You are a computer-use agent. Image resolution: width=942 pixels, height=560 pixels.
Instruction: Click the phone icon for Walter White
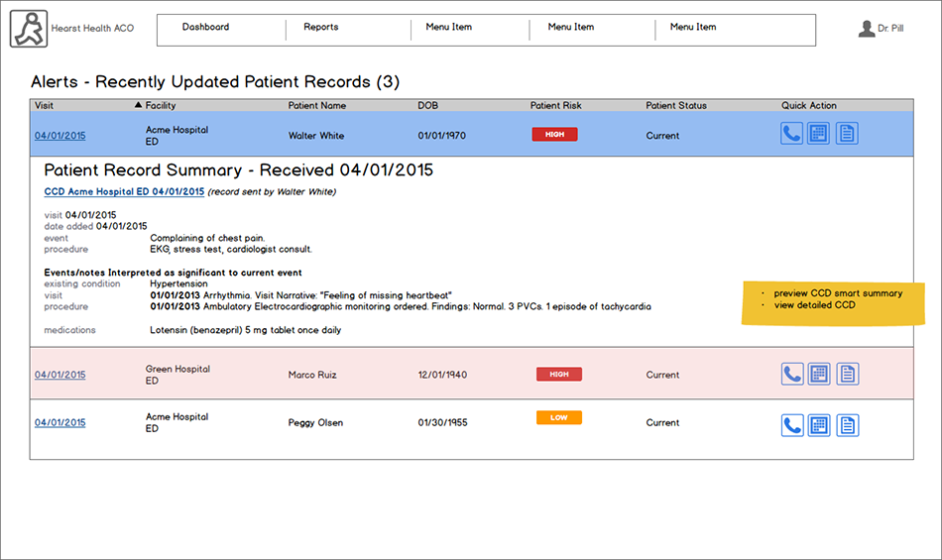pos(791,134)
